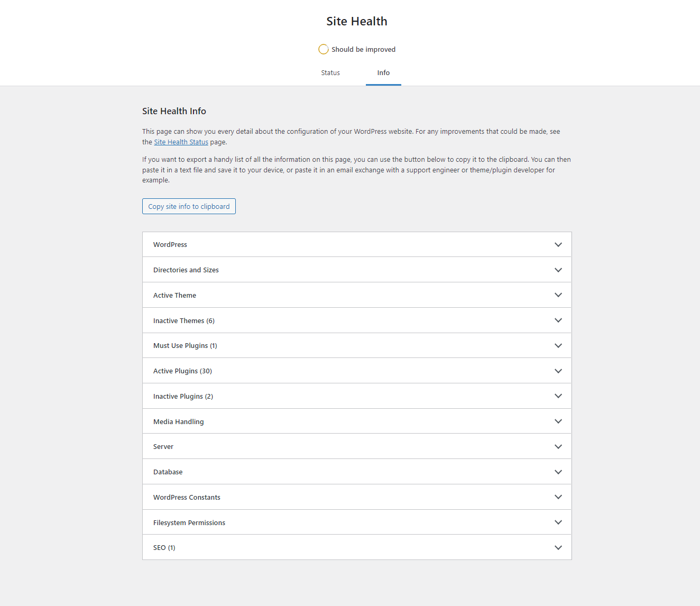Image resolution: width=700 pixels, height=606 pixels.
Task: Expand the Database accordion row
Action: click(357, 472)
